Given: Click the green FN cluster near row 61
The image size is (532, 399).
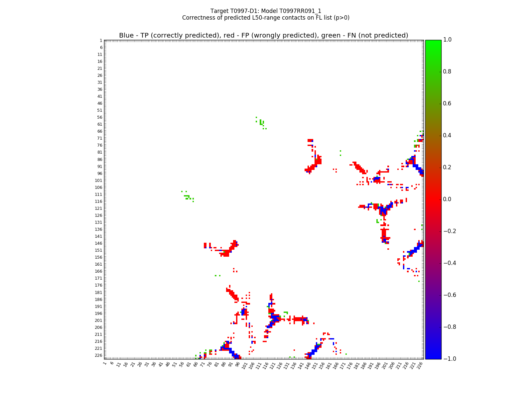Looking at the screenshot, I should point(261,123).
